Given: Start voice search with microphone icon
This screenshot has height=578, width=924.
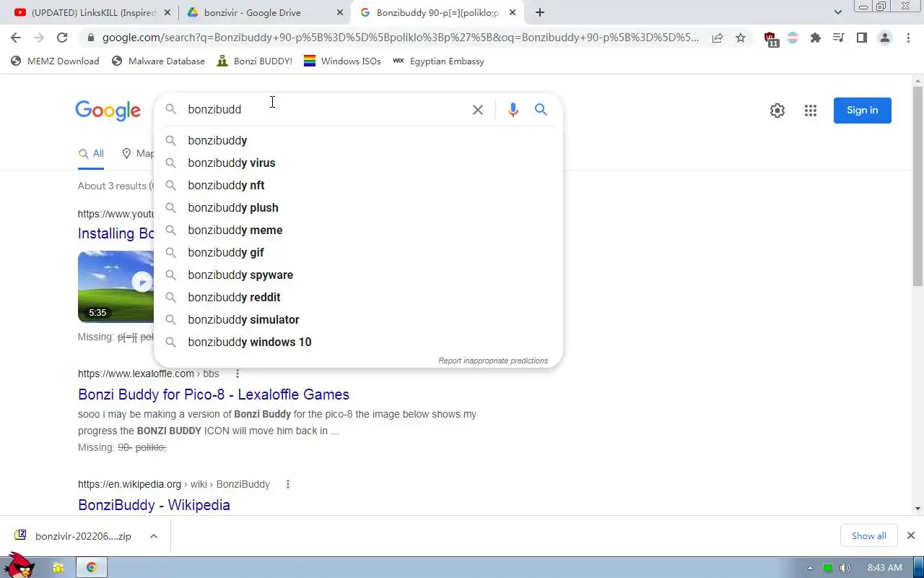Looking at the screenshot, I should coord(513,110).
